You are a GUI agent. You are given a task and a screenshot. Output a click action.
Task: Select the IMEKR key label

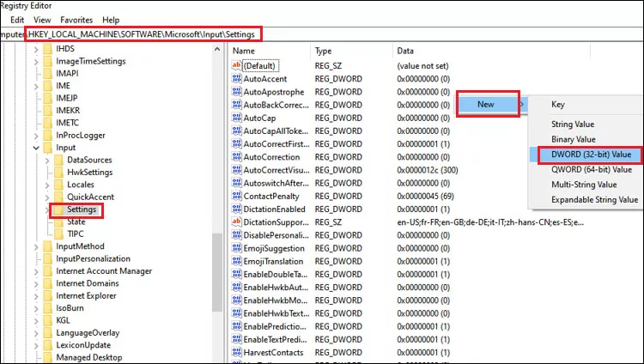[68, 111]
